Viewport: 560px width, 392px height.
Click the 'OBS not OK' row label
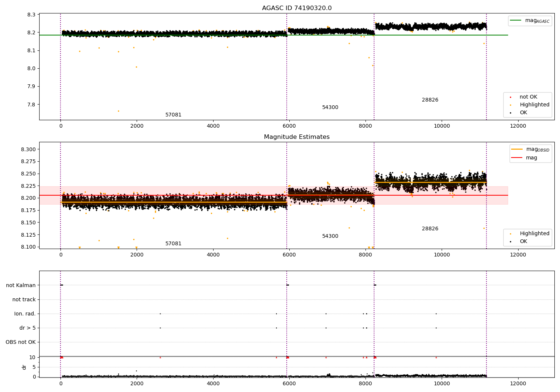(x=21, y=342)
